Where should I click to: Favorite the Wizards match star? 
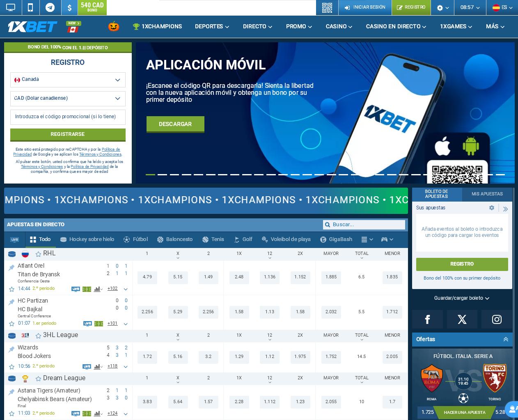(11, 367)
